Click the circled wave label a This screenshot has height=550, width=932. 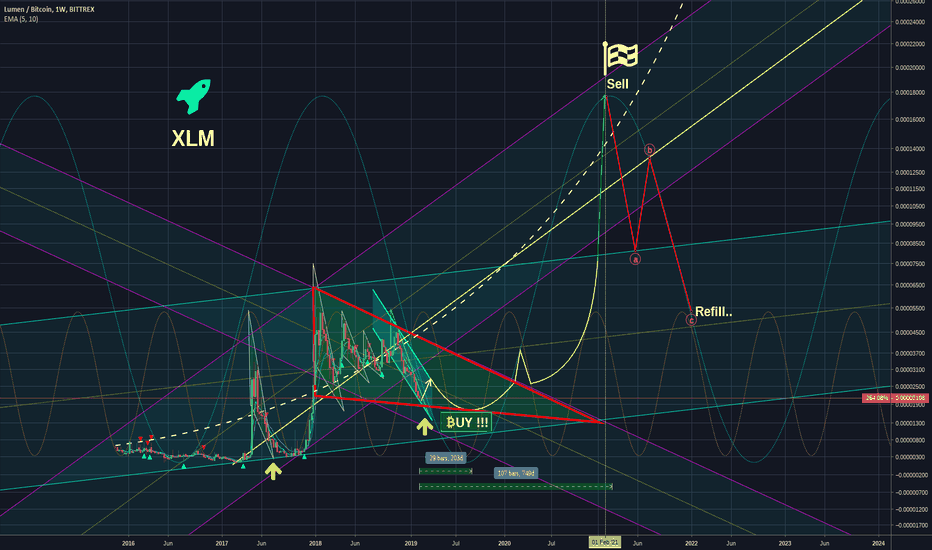pos(635,259)
